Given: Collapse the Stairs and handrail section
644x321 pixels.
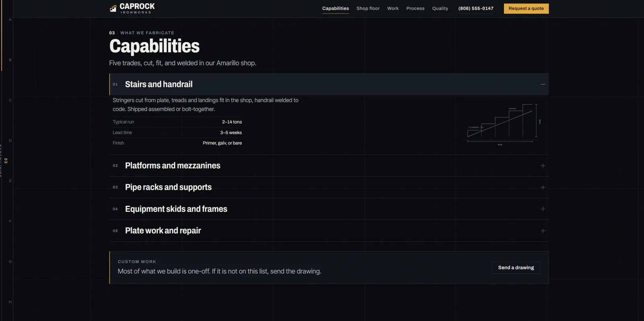Looking at the screenshot, I should (329, 84).
